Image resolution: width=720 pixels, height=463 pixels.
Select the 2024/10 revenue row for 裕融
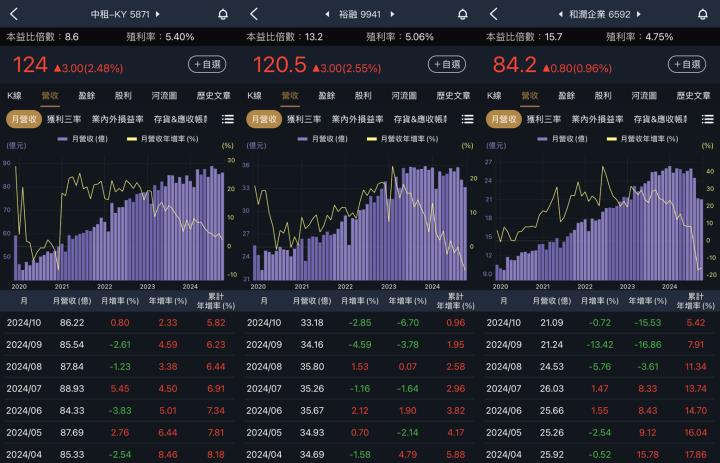[360, 323]
